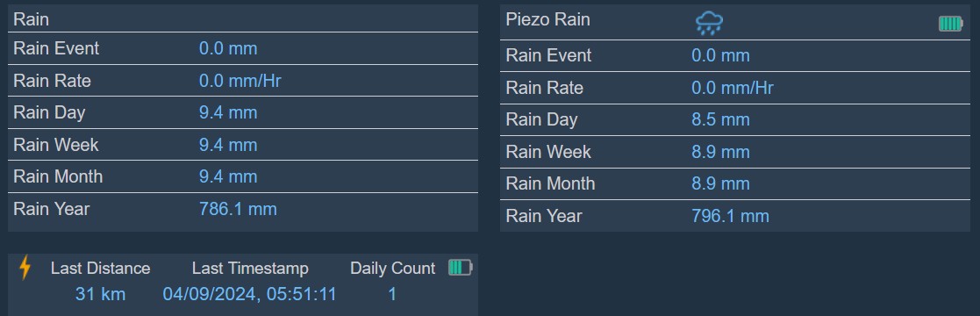
Task: Select the Daily Count heading
Action: [392, 269]
